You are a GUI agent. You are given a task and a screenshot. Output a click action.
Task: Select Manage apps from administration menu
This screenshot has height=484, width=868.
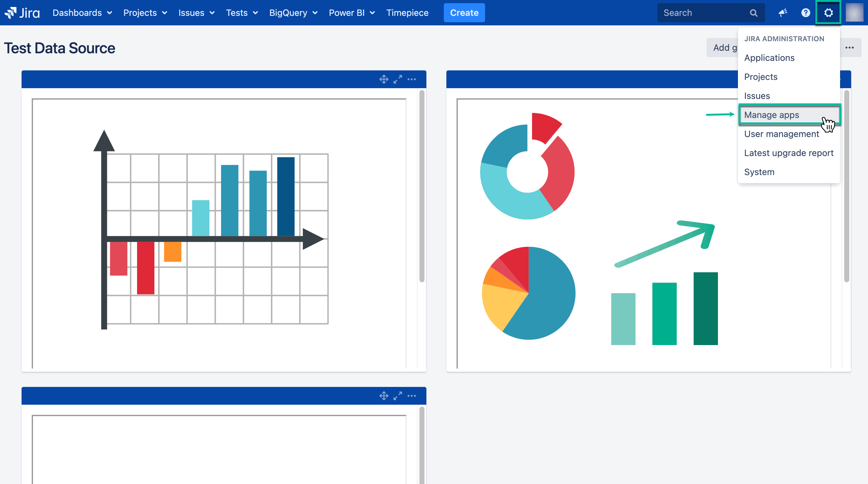772,115
